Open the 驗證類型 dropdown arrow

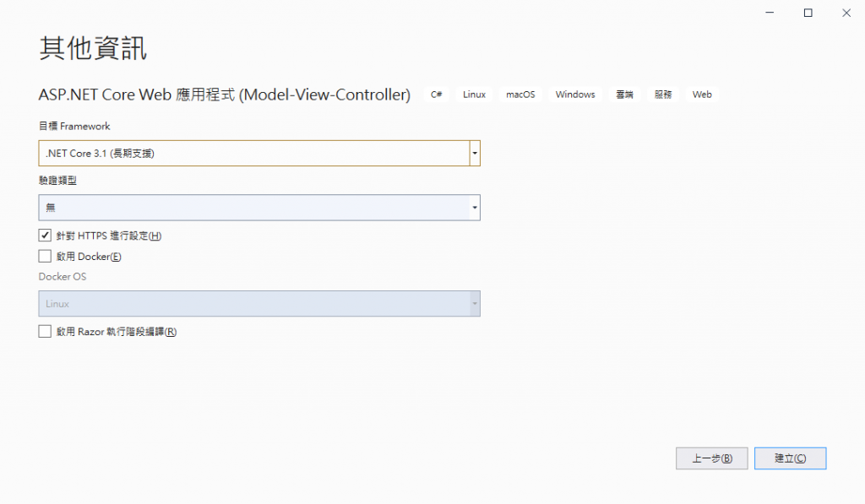point(475,208)
